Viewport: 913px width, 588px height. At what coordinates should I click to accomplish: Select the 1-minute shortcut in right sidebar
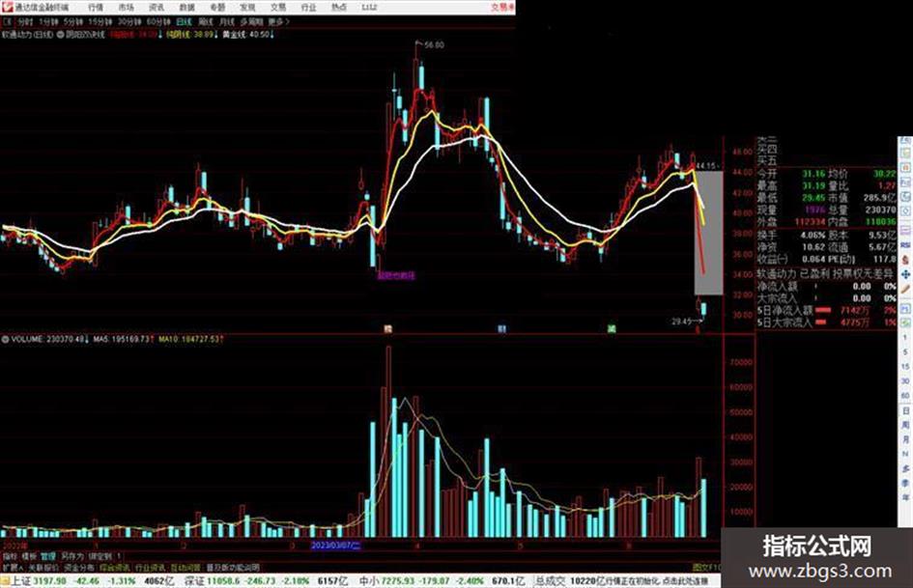tap(905, 338)
